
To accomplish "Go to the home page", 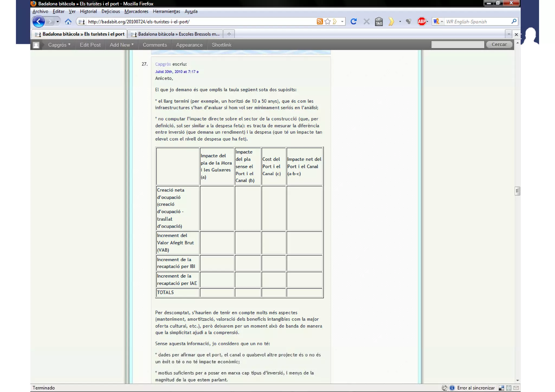I will [x=68, y=22].
